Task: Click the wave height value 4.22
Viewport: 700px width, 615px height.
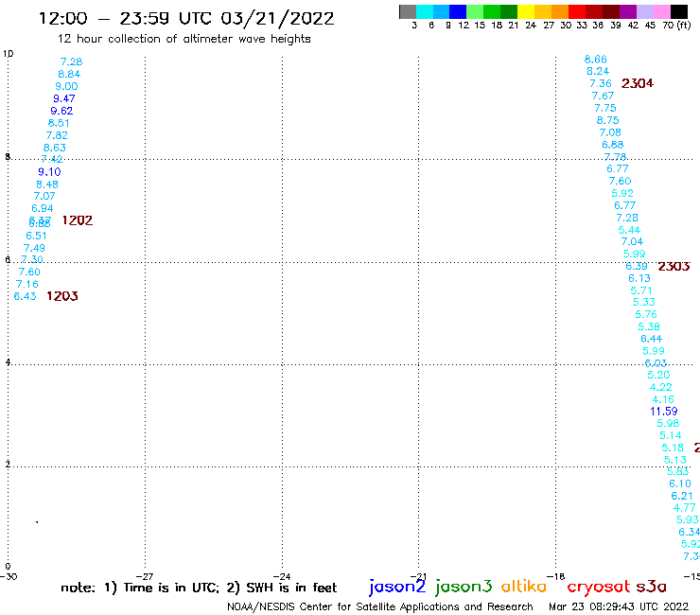Action: coord(660,387)
